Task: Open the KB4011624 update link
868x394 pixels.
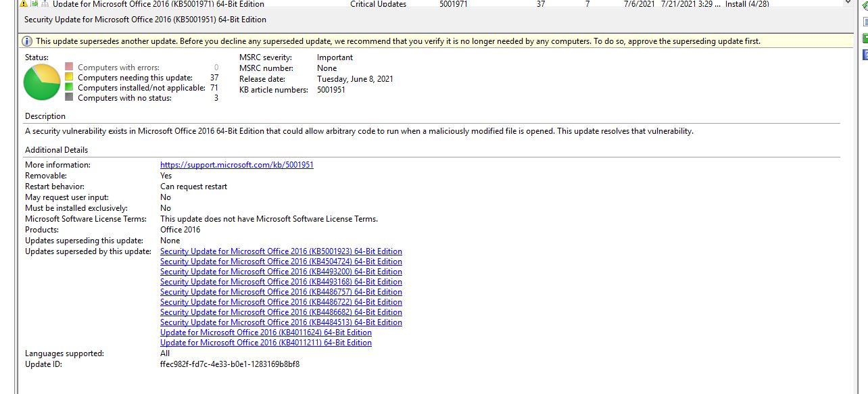Action: click(x=266, y=332)
